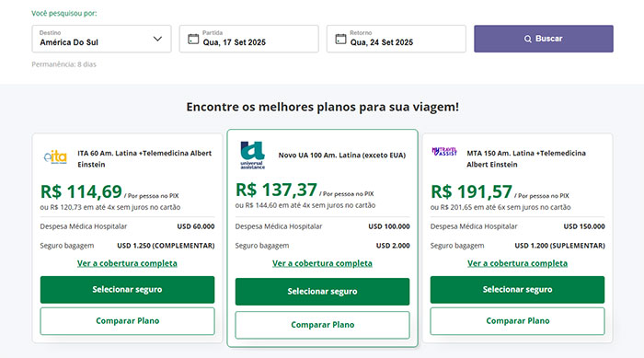Expand the Destino dropdown chevron

[157, 39]
